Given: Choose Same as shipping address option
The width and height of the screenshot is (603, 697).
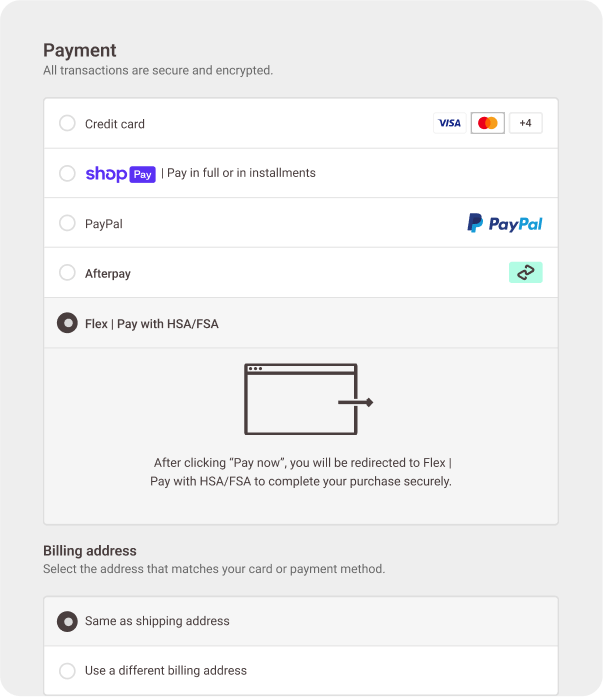Looking at the screenshot, I should click(x=67, y=621).
